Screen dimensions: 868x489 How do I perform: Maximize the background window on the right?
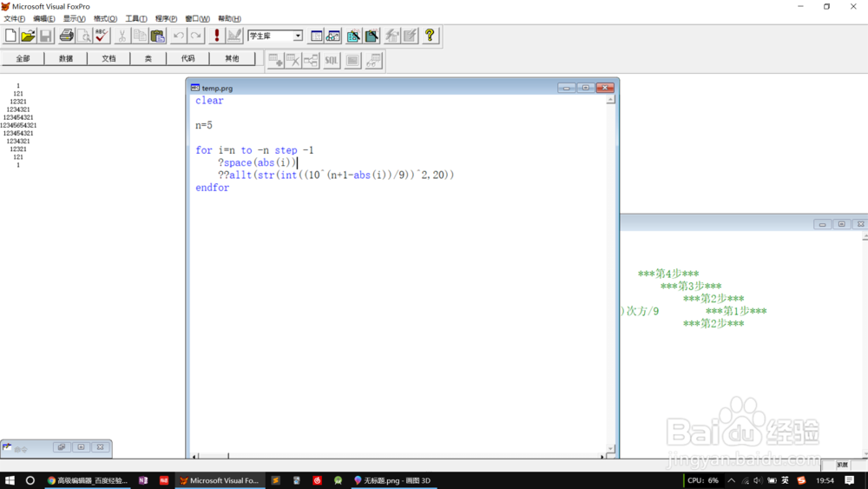click(841, 224)
